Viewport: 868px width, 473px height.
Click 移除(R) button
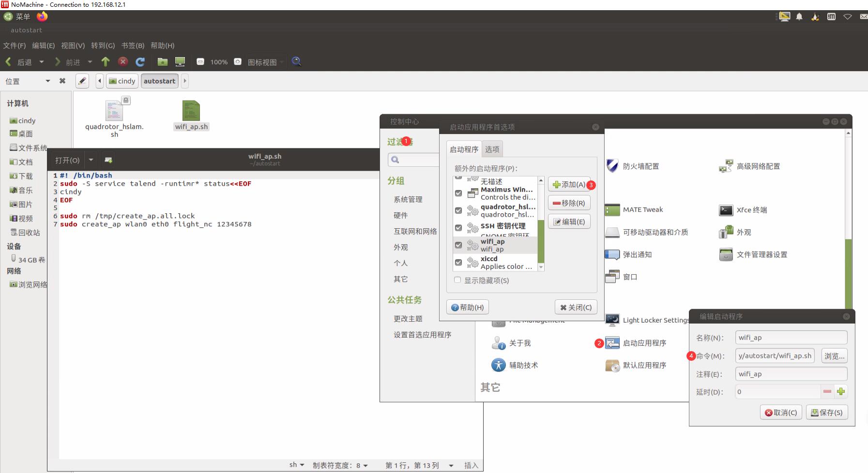point(569,203)
